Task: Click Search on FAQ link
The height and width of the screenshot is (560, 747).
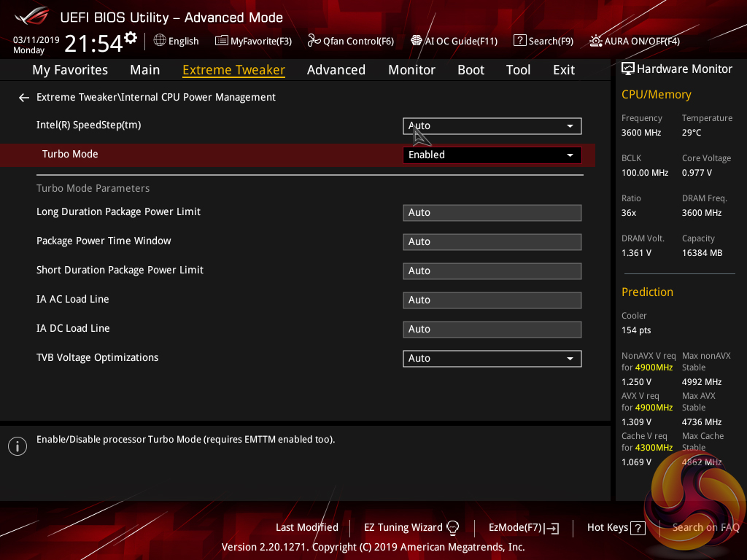Action: pyautogui.click(x=705, y=528)
